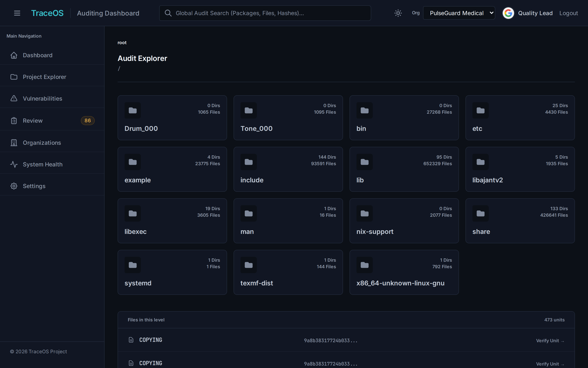The image size is (588, 368).
Task: Go to Vulnerabilities page
Action: (52, 99)
